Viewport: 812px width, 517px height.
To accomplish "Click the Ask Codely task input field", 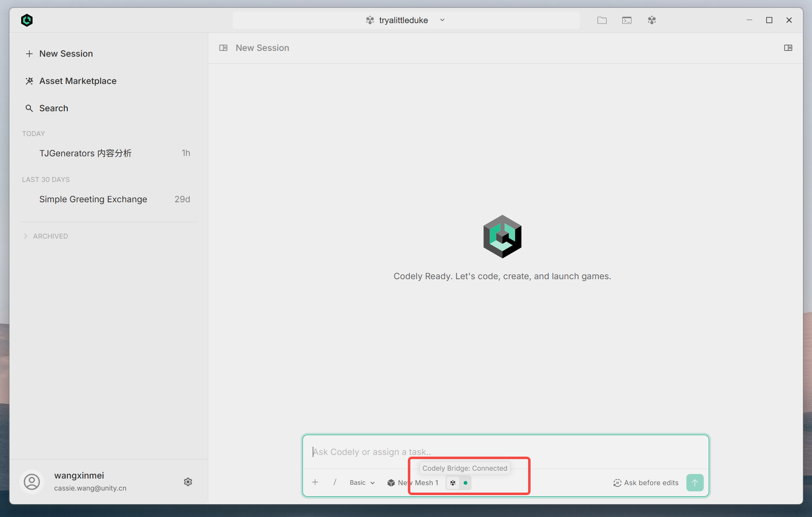I will coord(506,452).
